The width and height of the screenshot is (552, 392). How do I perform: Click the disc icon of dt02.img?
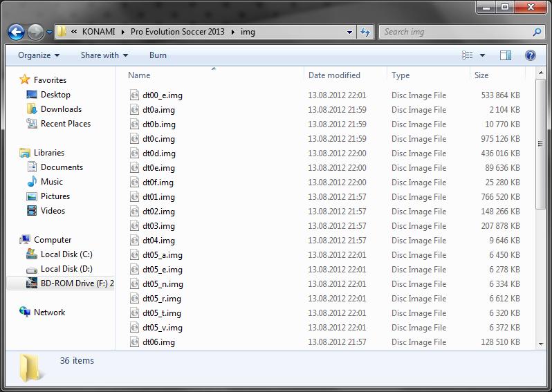[134, 211]
